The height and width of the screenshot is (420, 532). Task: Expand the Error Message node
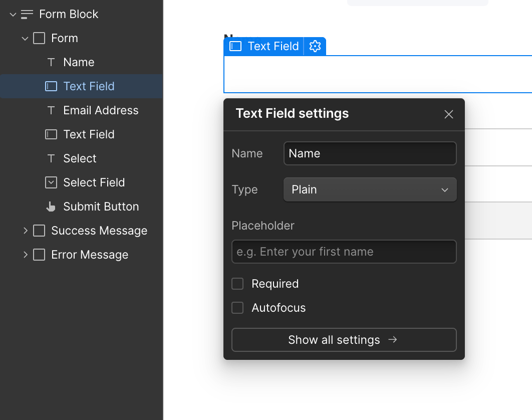click(x=26, y=255)
